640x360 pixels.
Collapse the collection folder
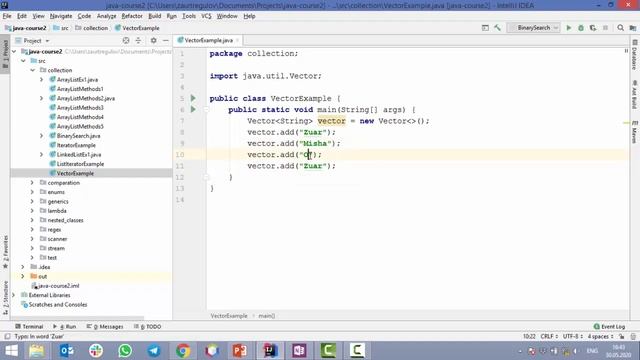(x=33, y=70)
